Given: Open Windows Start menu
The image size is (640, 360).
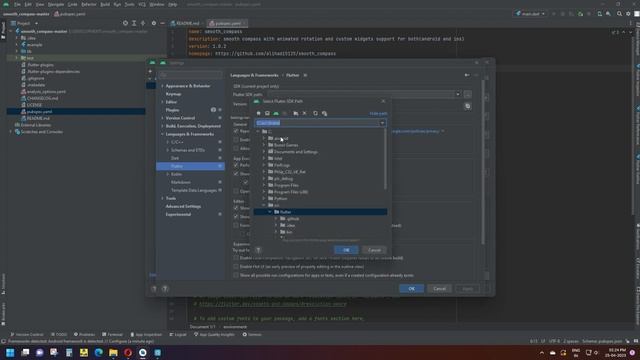Looking at the screenshot, I should point(10,352).
